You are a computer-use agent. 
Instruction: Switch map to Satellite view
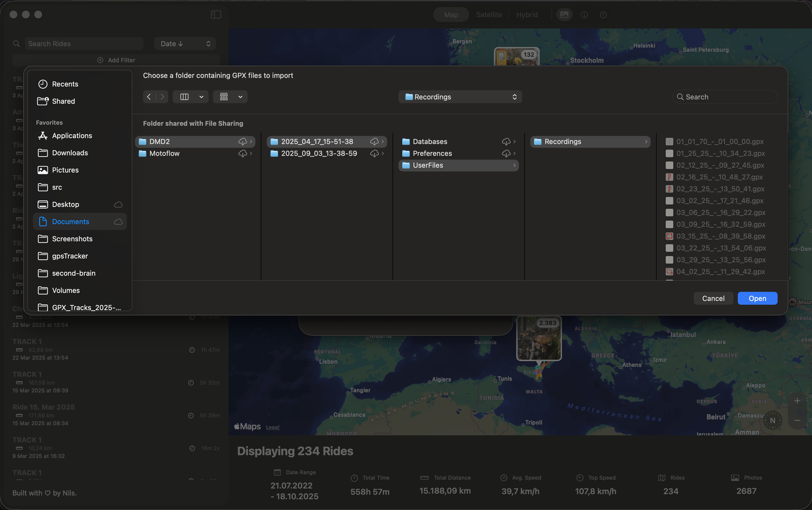[x=489, y=15]
